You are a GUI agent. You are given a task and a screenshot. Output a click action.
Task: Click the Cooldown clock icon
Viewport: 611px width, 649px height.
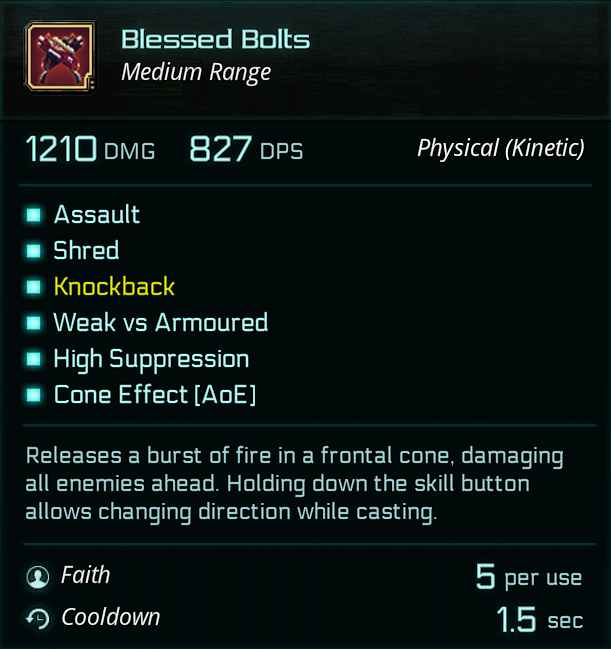point(38,619)
